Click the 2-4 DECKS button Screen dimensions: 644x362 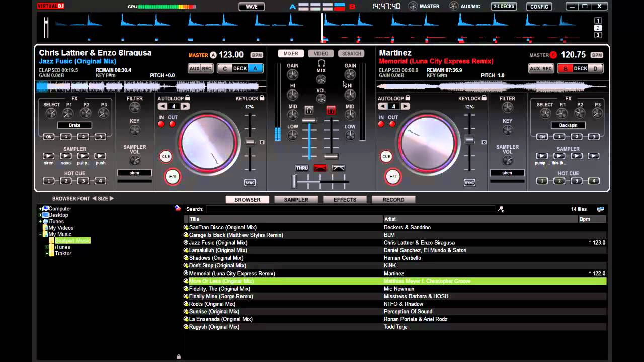[x=504, y=7]
